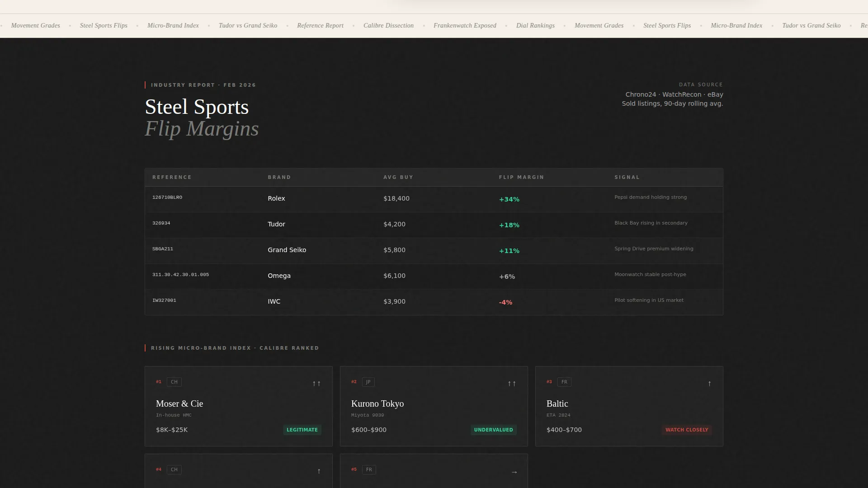This screenshot has width=868, height=488.
Task: Click 'Pilot softening in US market' signal
Action: (x=649, y=300)
